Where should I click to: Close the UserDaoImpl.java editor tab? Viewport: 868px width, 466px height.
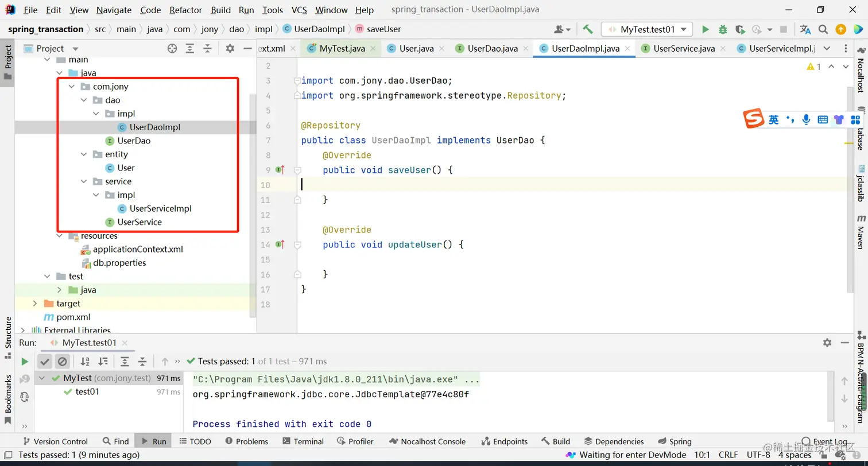tap(627, 49)
